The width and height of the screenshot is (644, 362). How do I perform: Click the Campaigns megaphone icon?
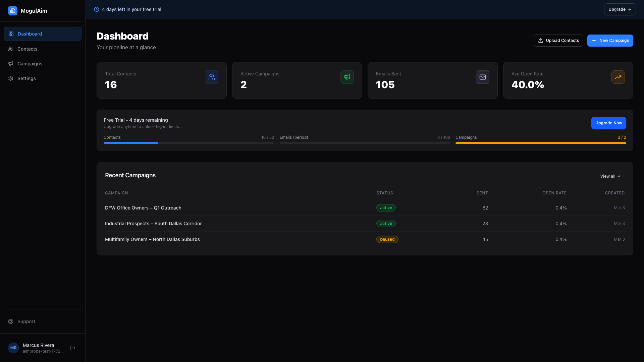[x=10, y=64]
